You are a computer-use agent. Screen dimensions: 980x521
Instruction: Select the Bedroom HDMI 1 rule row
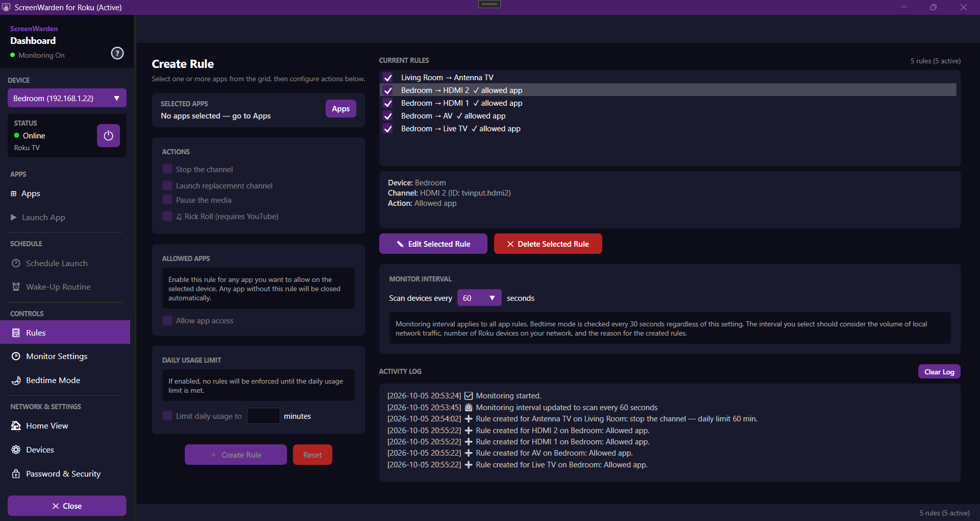coord(668,103)
